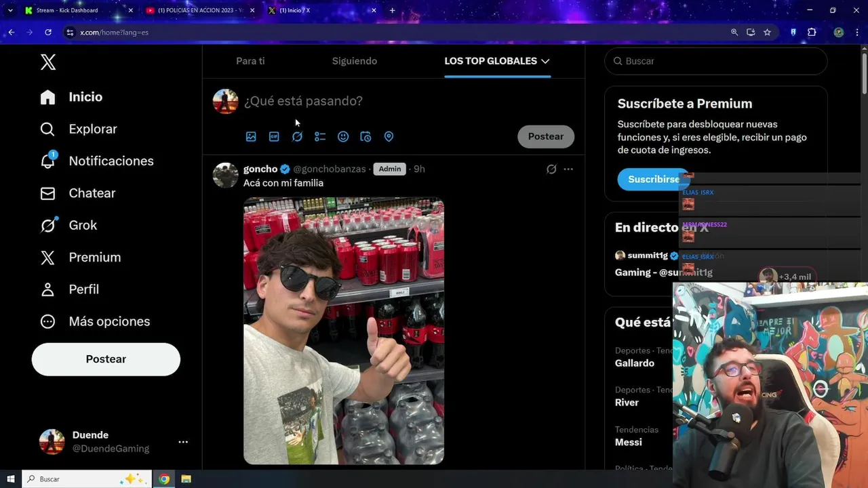Click the 9h timestamp on goncho's post
Viewport: 868px width, 488px height.
(x=419, y=169)
